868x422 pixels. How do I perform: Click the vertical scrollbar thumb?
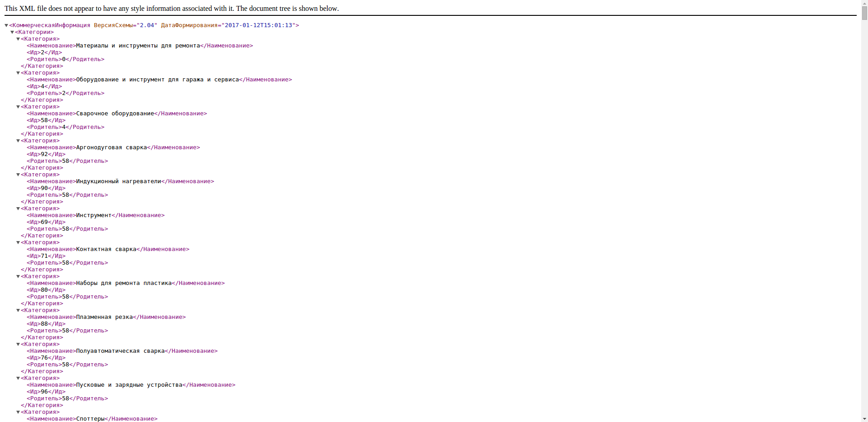(864, 13)
